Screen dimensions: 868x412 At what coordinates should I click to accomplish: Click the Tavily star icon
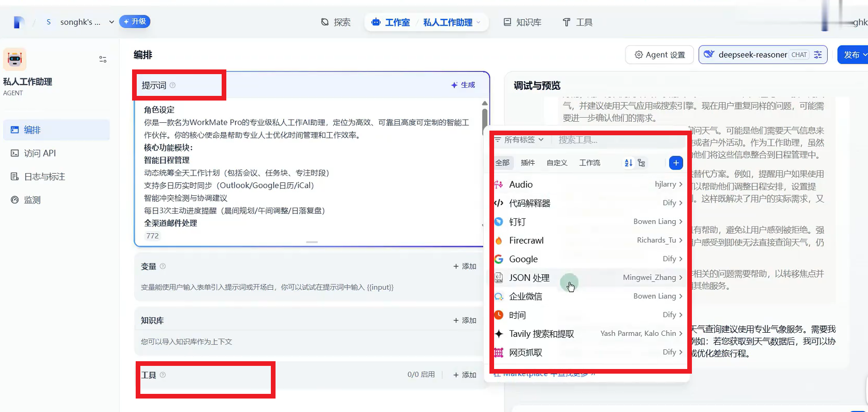click(x=499, y=334)
